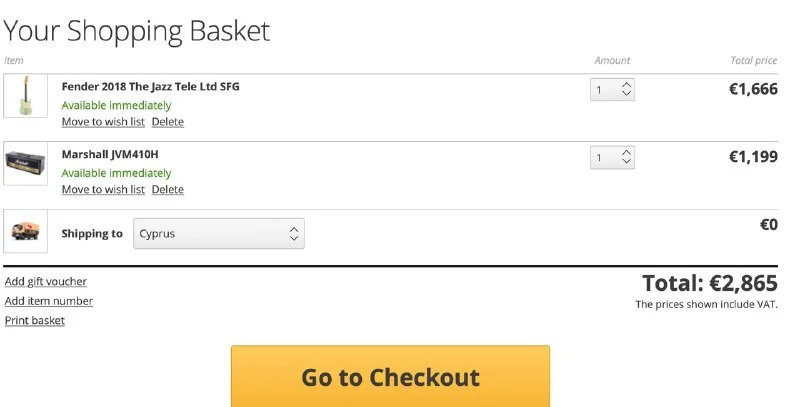Open the Fender guitar amount selector

[x=612, y=90]
